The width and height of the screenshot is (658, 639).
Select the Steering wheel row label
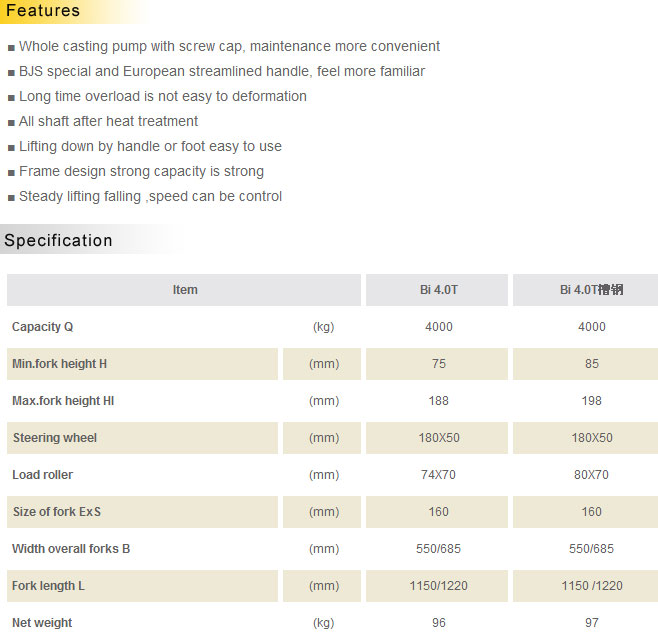coord(55,438)
